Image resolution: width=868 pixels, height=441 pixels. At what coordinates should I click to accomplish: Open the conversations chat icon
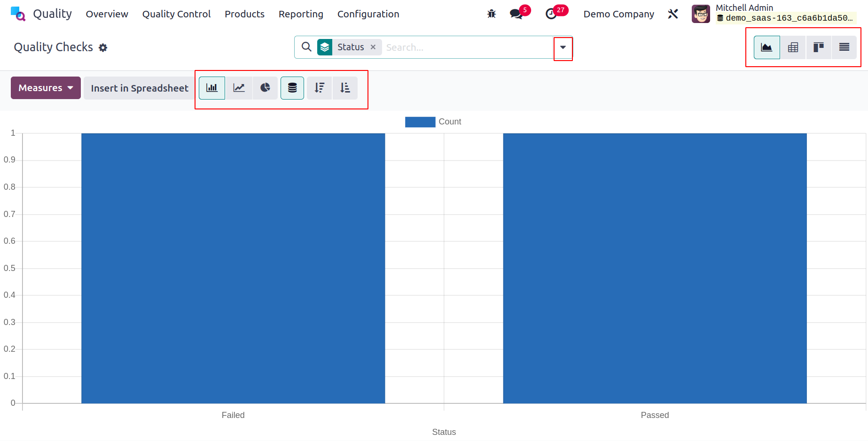click(516, 14)
